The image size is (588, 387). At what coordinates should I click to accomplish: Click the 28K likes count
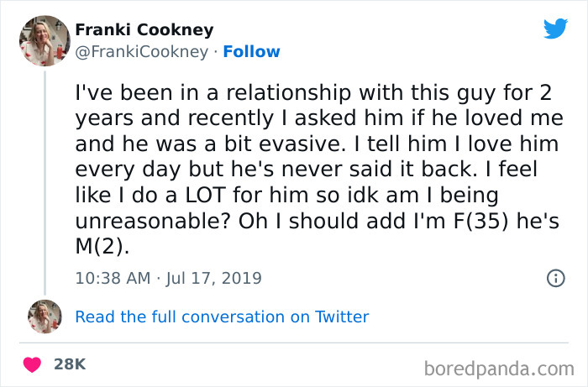(69, 364)
